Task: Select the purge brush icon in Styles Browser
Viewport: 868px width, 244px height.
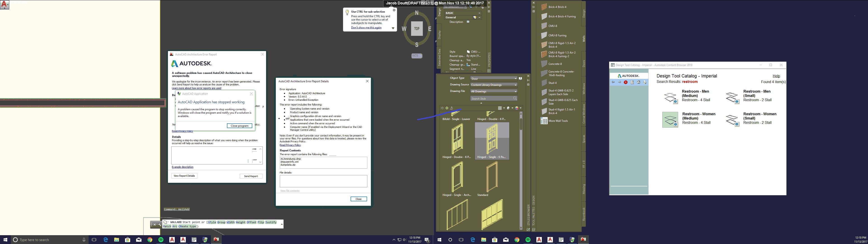Action: pyautogui.click(x=452, y=108)
